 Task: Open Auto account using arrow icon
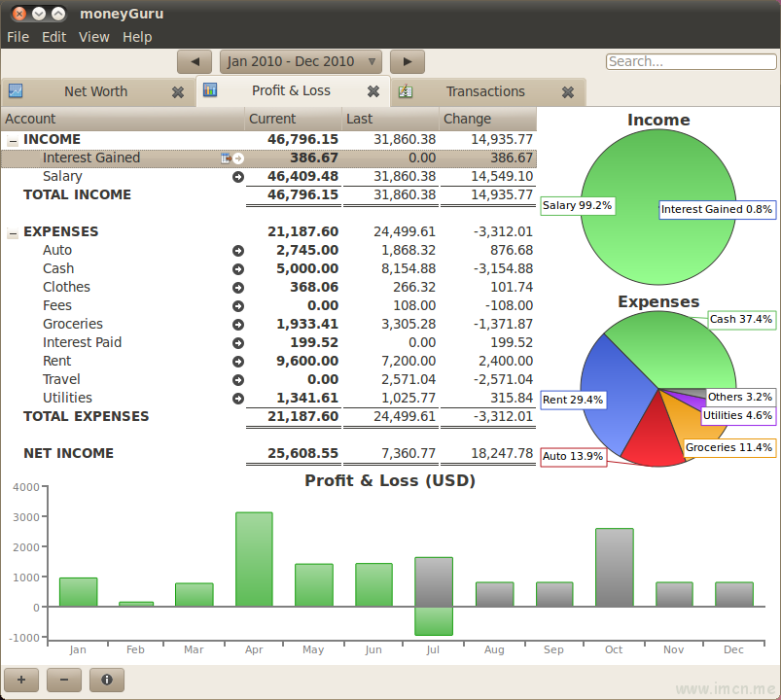(x=238, y=251)
